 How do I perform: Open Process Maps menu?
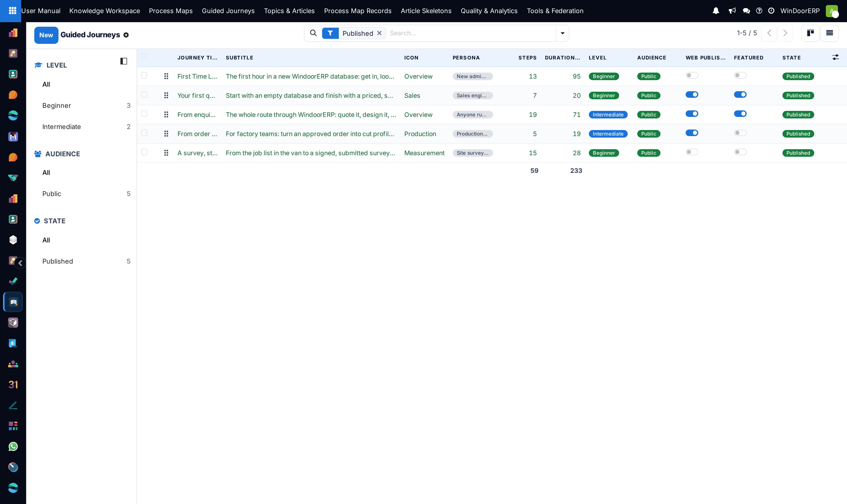pos(171,11)
